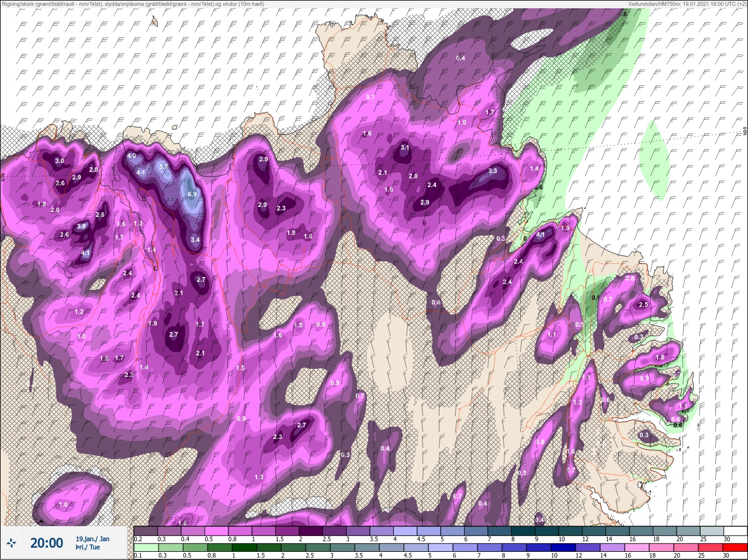Pick upper legend mauve swatch between 0.2 and 0.3
The width and height of the screenshot is (748, 560).
click(146, 530)
